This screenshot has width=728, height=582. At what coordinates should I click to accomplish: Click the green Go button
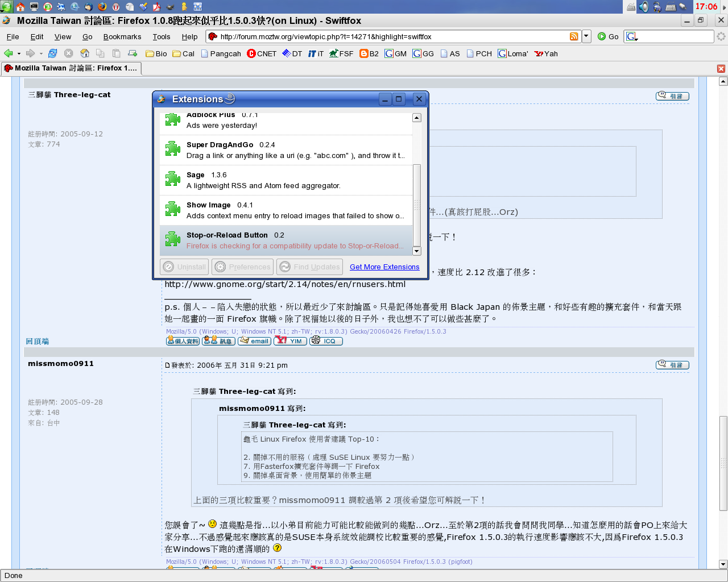coord(607,36)
